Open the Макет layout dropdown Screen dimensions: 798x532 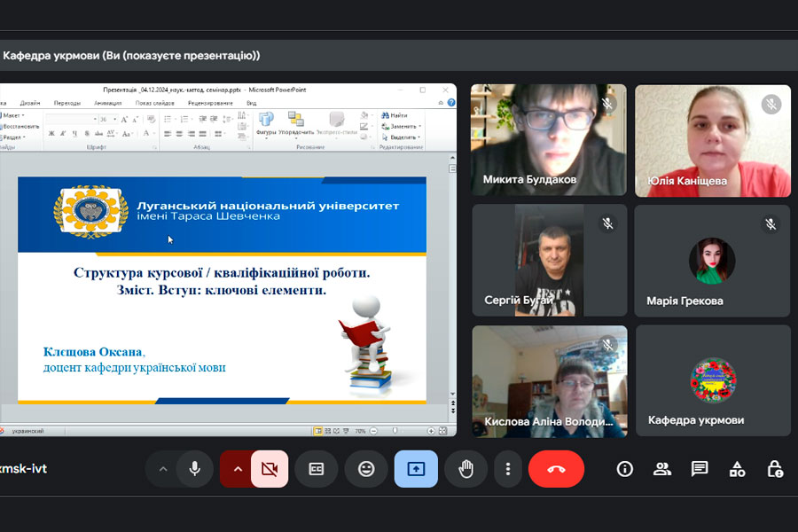[13, 115]
